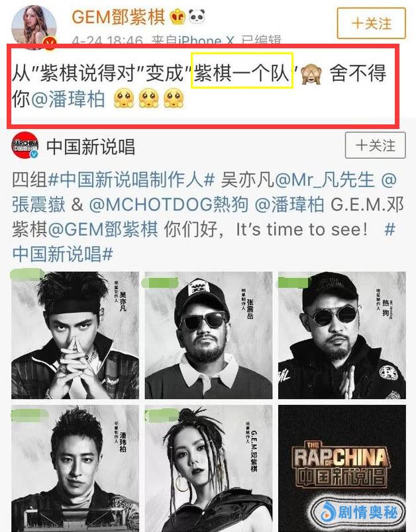Open GEM鄧紫棋 profile avatar
This screenshot has height=532, width=416.
34,26
